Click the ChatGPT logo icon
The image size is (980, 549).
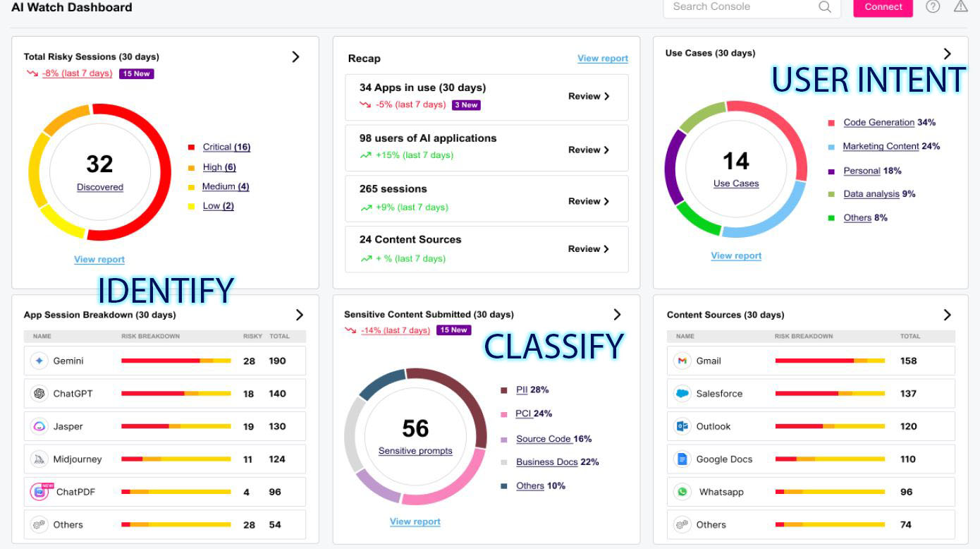tap(39, 394)
